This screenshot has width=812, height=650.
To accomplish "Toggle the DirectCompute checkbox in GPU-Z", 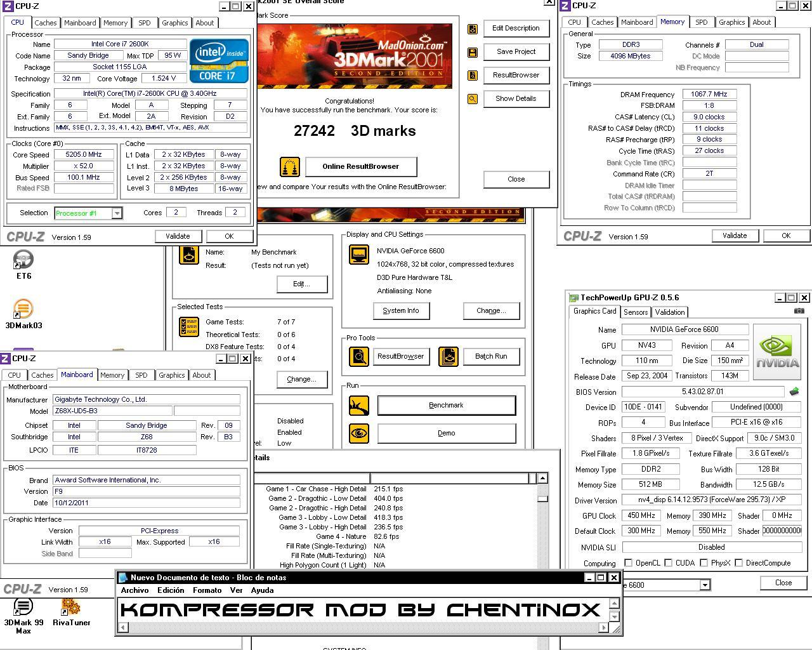I will point(738,563).
